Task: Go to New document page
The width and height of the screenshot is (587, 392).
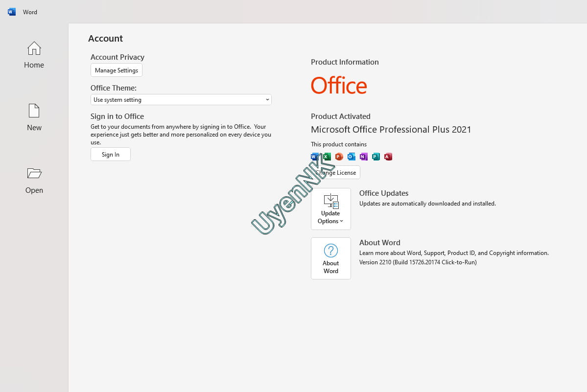Action: point(34,117)
